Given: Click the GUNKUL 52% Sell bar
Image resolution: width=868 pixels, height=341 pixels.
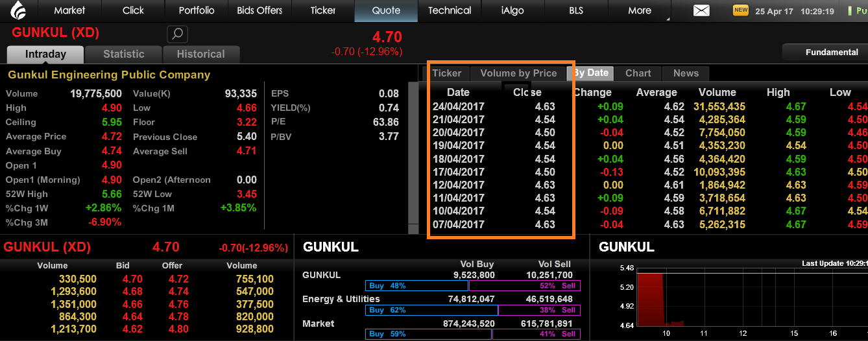Looking at the screenshot, I should coord(525,286).
